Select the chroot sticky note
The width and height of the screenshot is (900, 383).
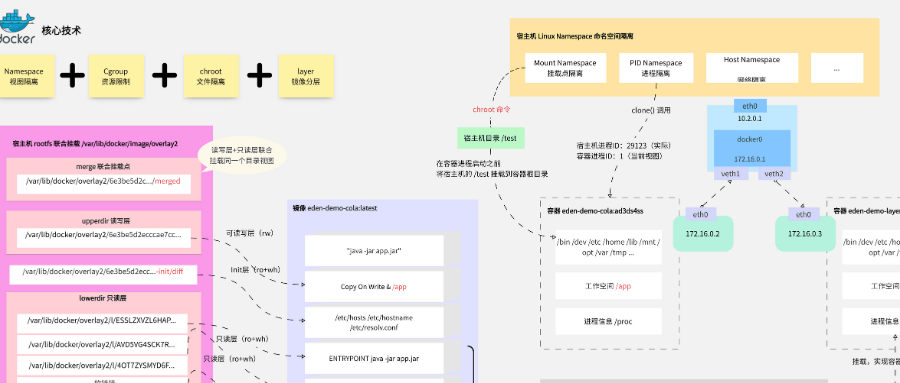[x=211, y=76]
